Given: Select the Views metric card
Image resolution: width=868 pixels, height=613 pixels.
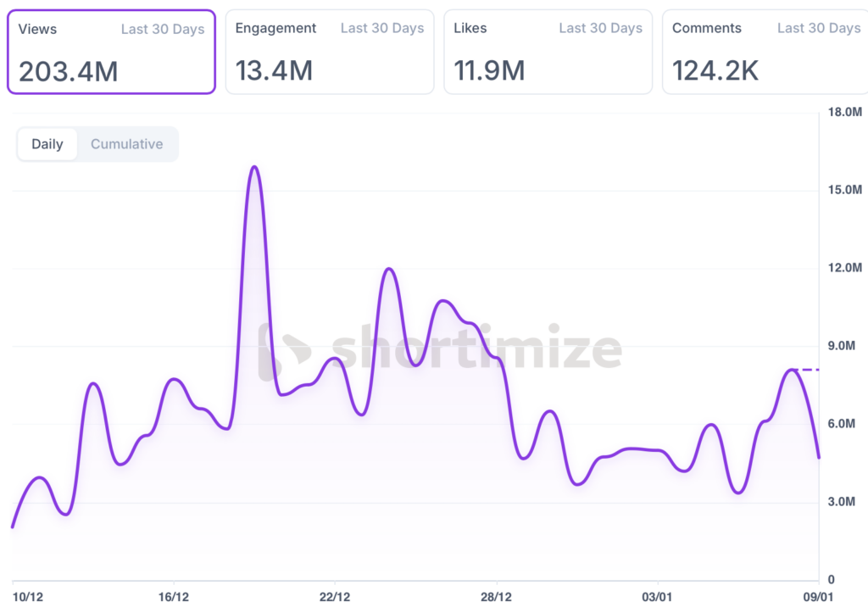Looking at the screenshot, I should coord(111,52).
